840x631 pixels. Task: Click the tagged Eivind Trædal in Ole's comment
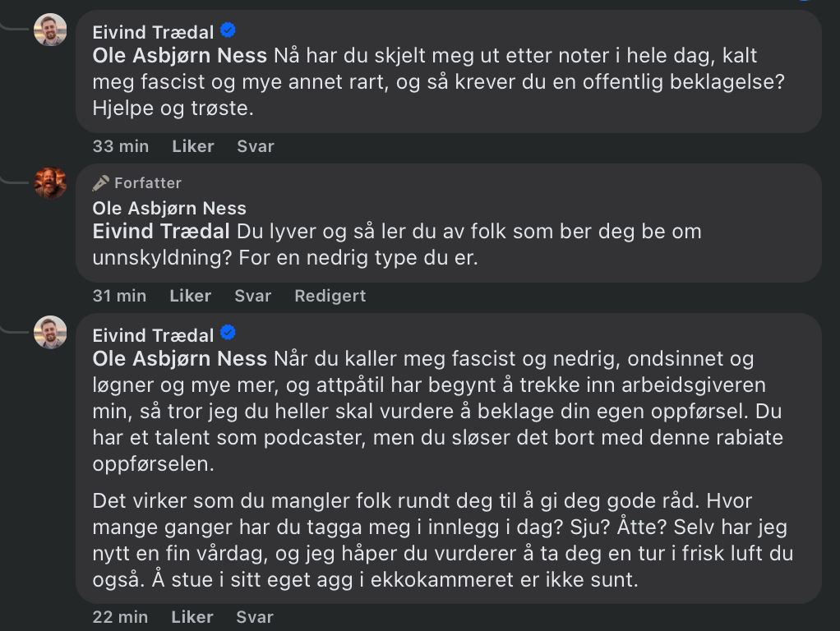tap(161, 231)
